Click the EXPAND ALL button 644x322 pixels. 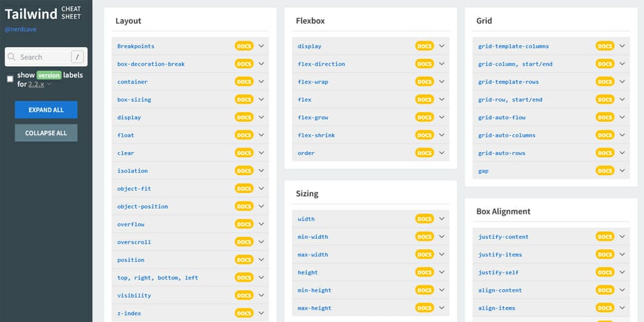46,109
